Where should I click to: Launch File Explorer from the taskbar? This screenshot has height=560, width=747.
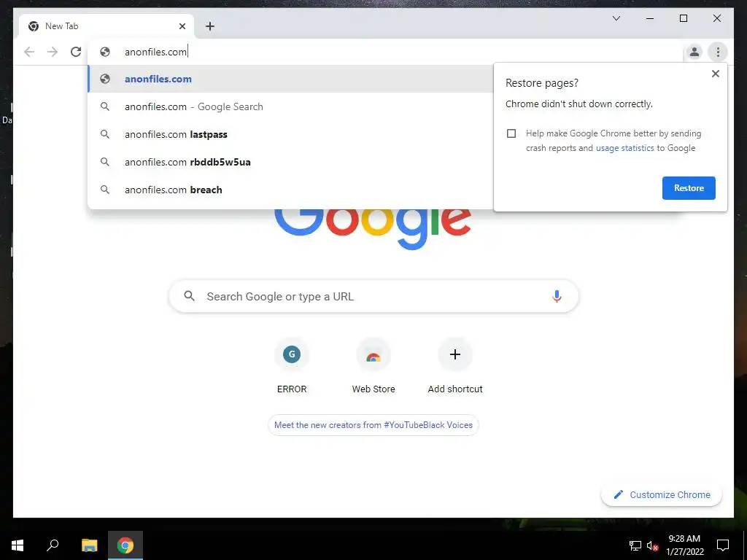tap(89, 545)
